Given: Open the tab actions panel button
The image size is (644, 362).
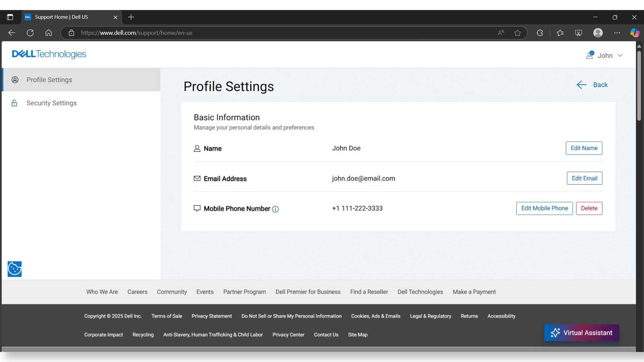Looking at the screenshot, I should [x=10, y=17].
